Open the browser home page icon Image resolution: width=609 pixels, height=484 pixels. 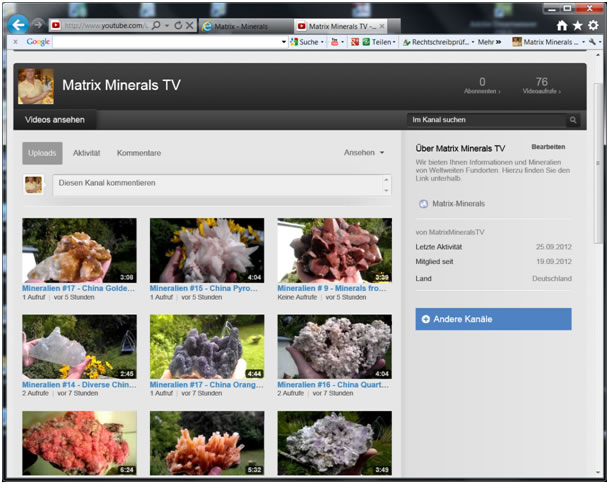pos(562,25)
